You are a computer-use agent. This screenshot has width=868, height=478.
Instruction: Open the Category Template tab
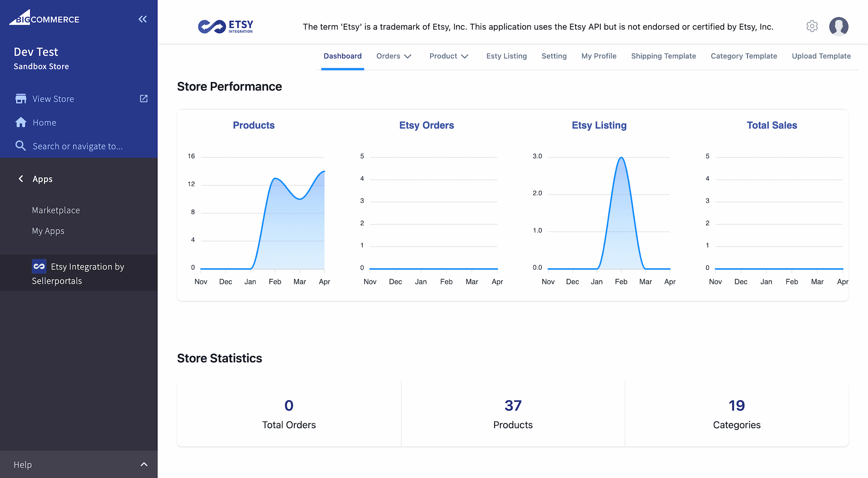coord(744,56)
